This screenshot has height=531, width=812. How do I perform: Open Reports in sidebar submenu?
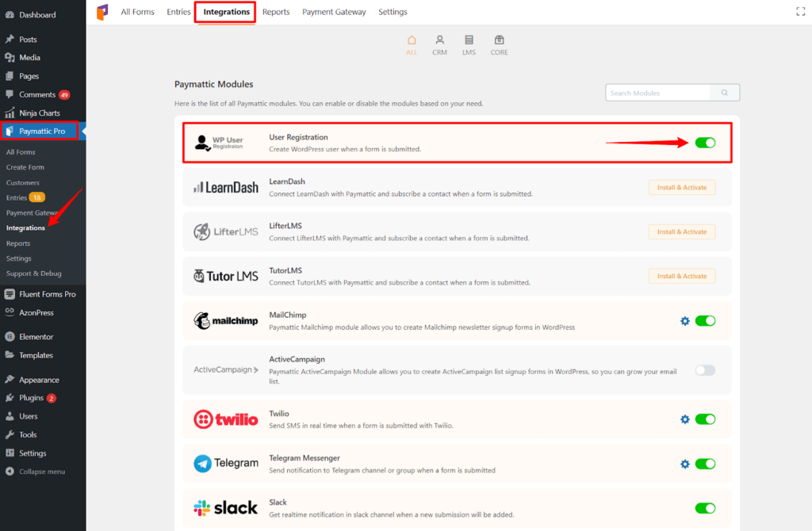point(18,243)
